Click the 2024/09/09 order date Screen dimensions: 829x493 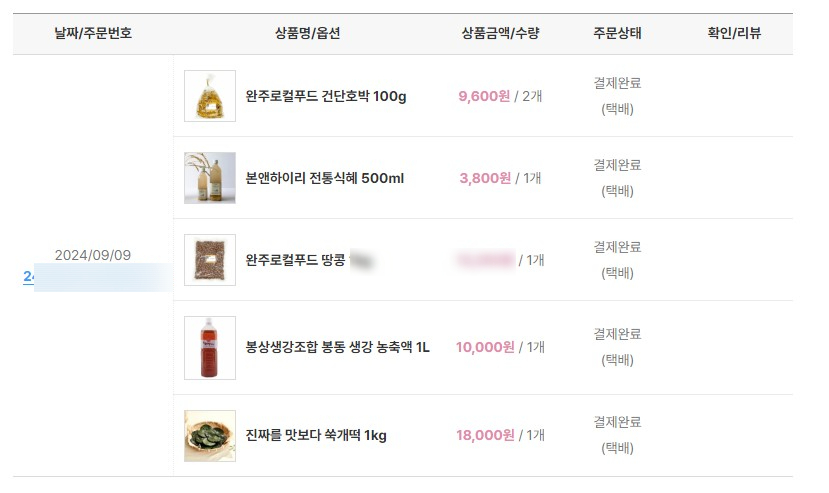(x=93, y=255)
